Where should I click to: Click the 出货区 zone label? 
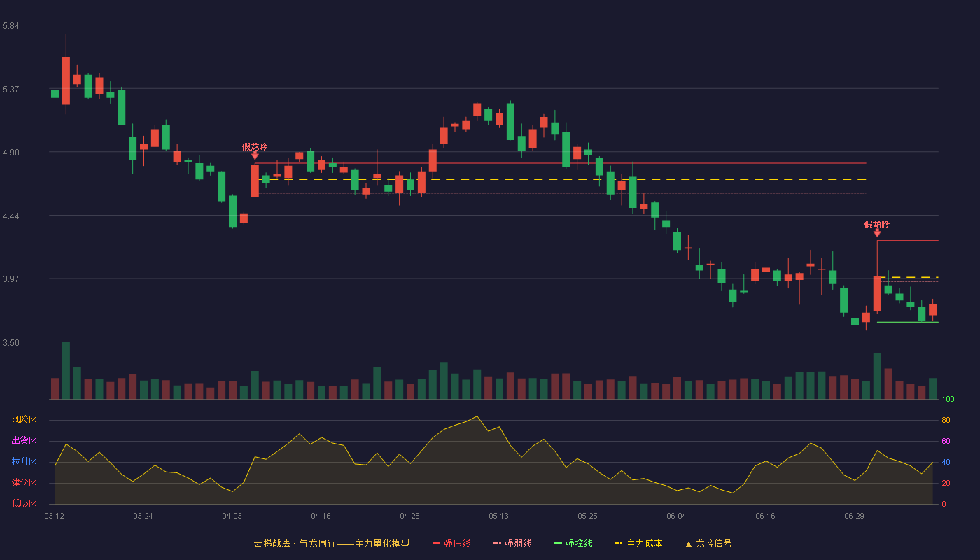[24, 441]
